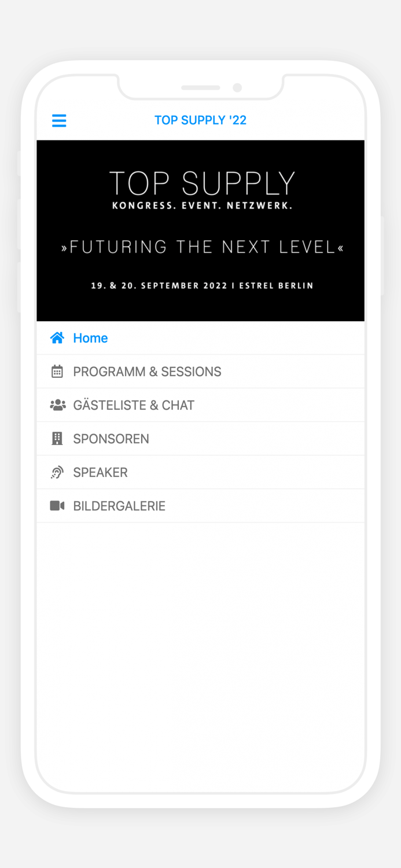Click the video camera icon beside BILDERGALERIE
This screenshot has height=868, width=401.
(57, 505)
